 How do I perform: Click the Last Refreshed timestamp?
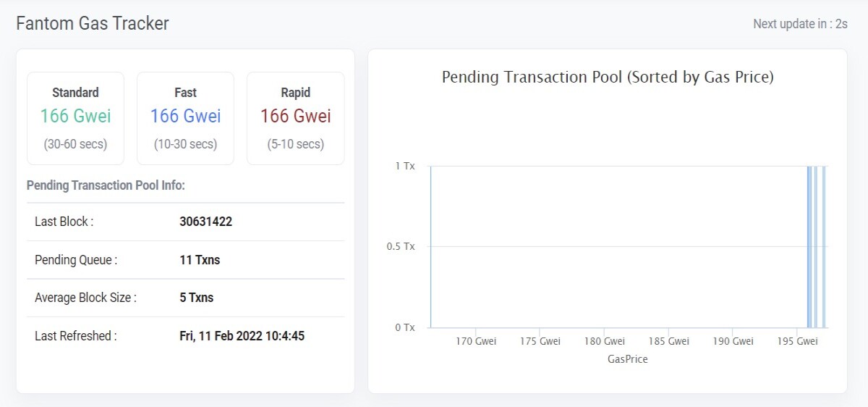242,336
